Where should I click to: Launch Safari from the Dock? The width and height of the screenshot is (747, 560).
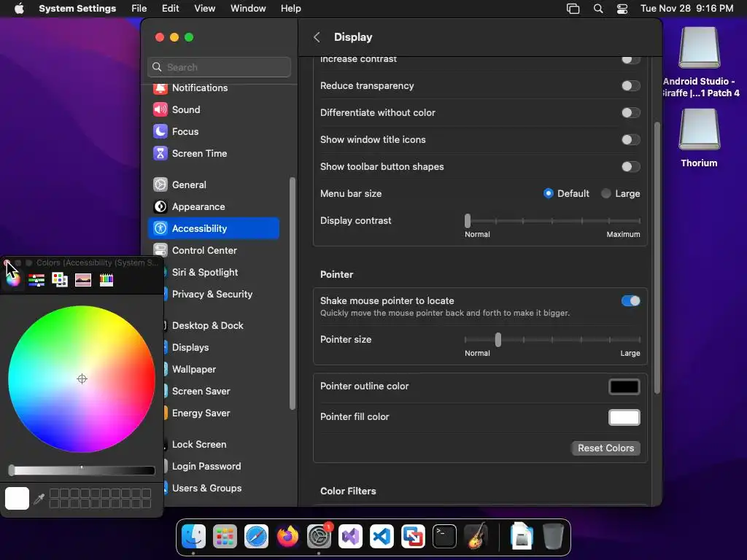tap(256, 537)
